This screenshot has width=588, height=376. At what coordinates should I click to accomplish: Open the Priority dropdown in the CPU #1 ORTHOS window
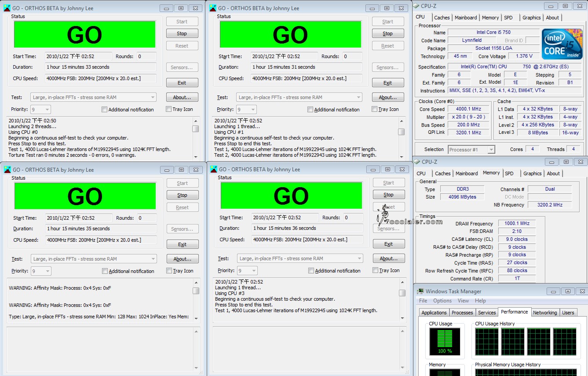[246, 109]
